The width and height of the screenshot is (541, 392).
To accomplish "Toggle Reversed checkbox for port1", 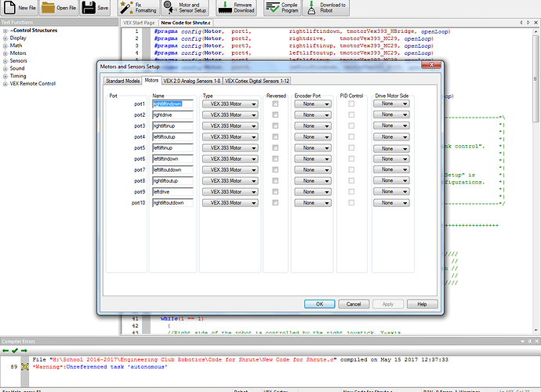I will [275, 103].
